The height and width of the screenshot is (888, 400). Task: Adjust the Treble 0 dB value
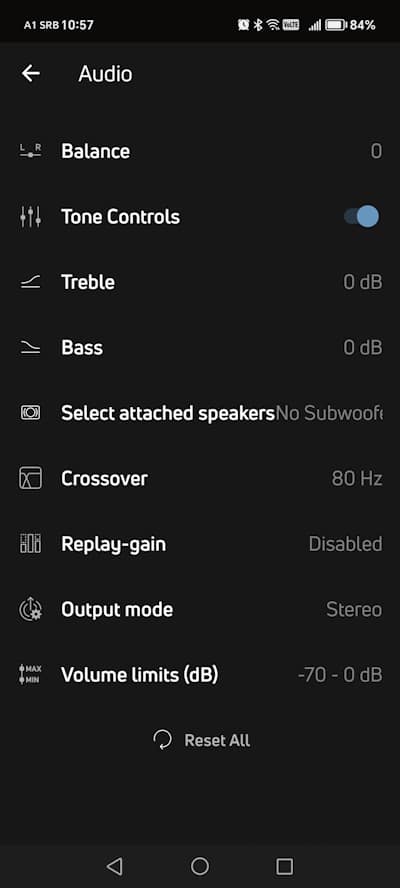point(363,282)
